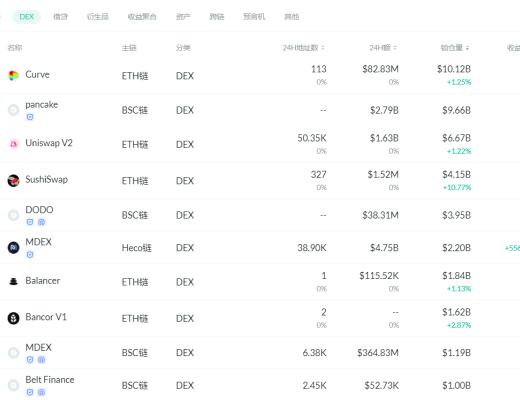Screen dimensions: 520x400
Task: Open the Uniswap V2 project link
Action: [49, 143]
